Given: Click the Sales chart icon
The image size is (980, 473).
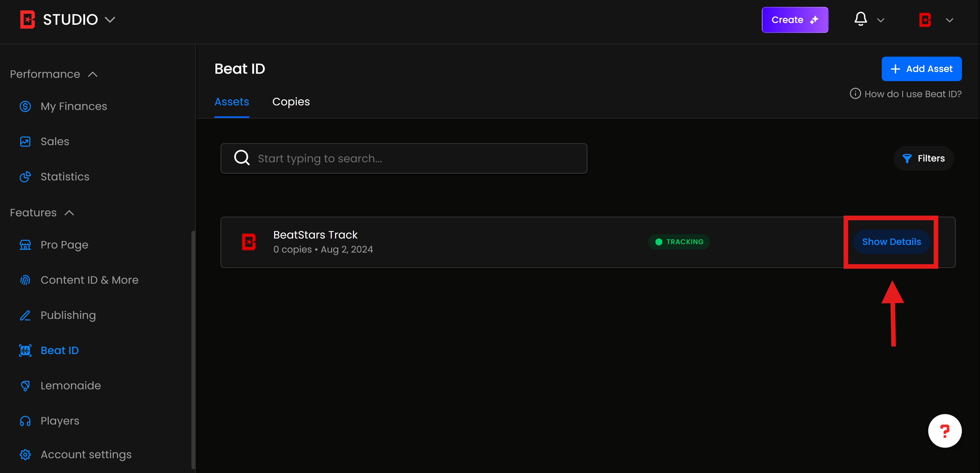Looking at the screenshot, I should pyautogui.click(x=25, y=141).
